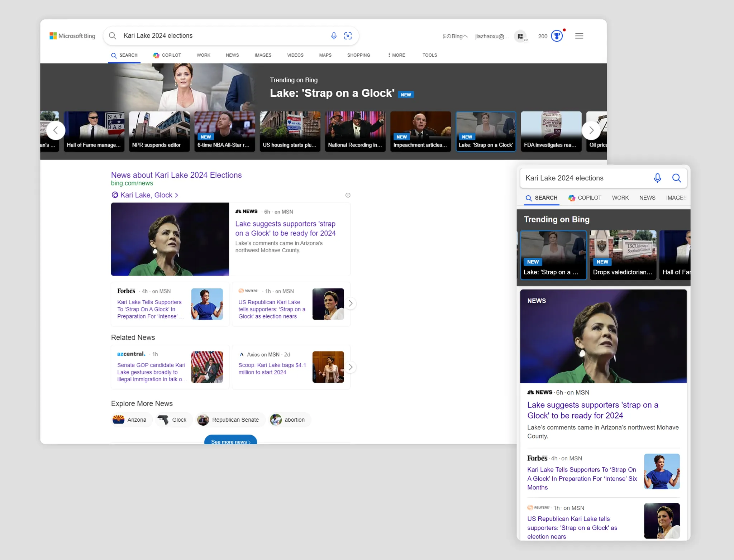The width and height of the screenshot is (734, 560).
Task: Click the account profile icon near the rewards counter
Action: (520, 36)
